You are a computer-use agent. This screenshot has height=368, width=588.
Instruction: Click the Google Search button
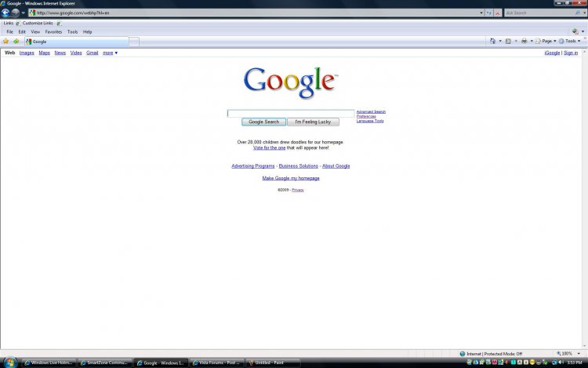point(263,122)
